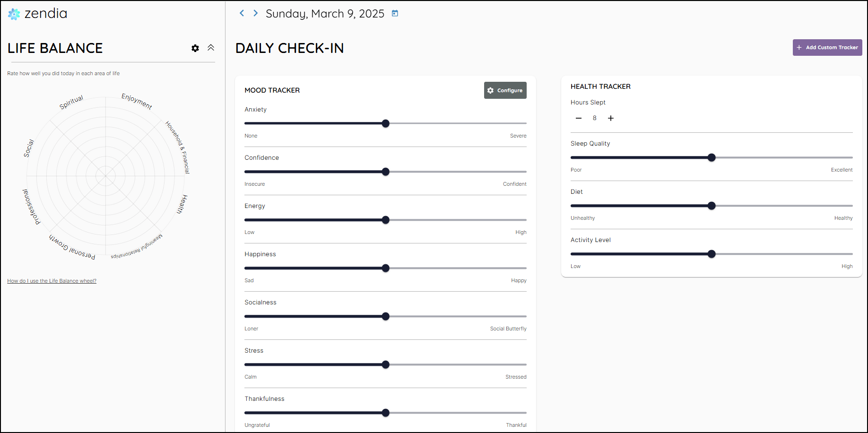
Task: Click the Activity Level slider handle
Action: coord(712,254)
